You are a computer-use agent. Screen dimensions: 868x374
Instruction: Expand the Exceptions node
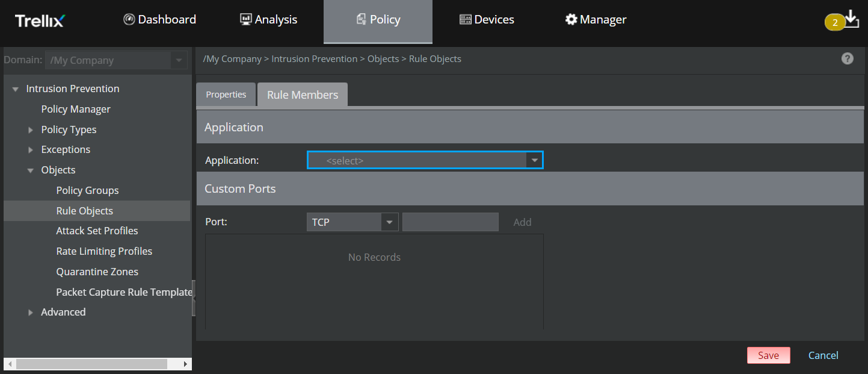[31, 150]
